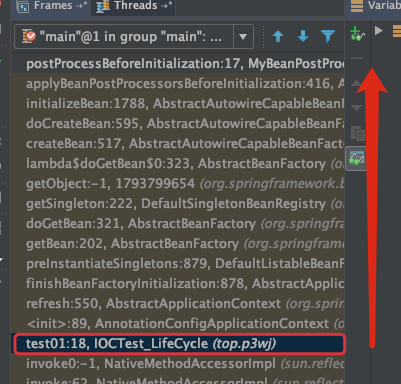
Task: Select frame initializeBean:1788
Action: (x=178, y=103)
